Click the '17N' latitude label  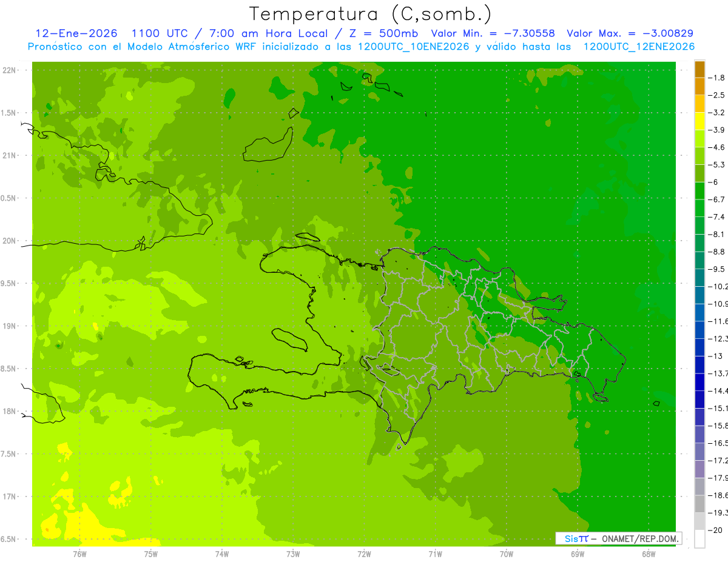pos(10,497)
